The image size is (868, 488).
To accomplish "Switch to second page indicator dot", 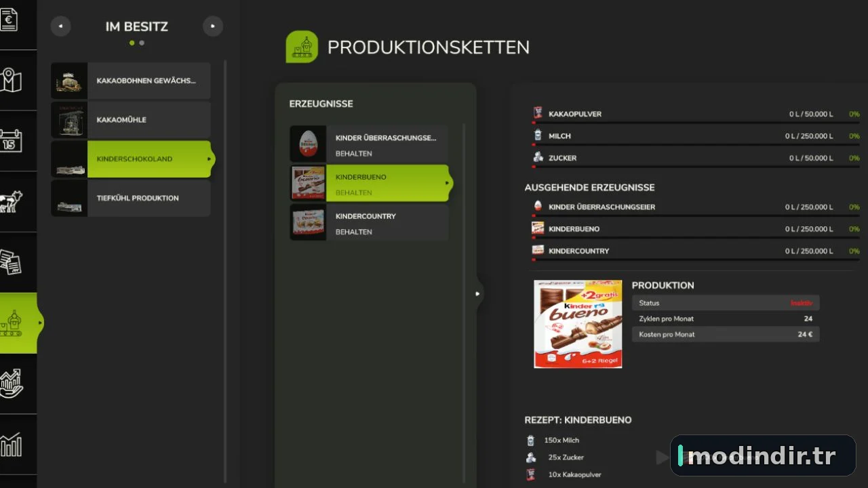I will [x=142, y=43].
